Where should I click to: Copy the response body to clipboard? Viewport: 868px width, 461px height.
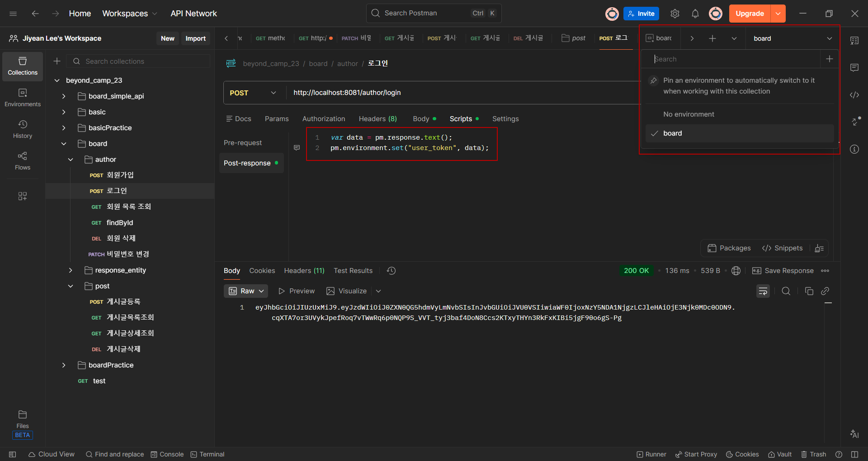pos(809,291)
